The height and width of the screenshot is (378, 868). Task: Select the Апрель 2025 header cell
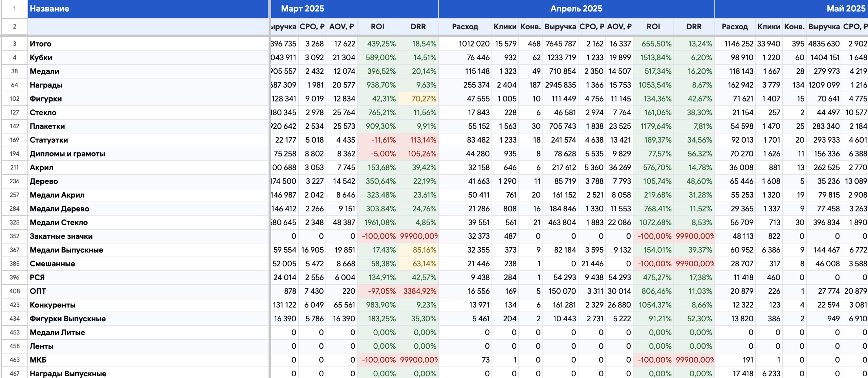[576, 9]
